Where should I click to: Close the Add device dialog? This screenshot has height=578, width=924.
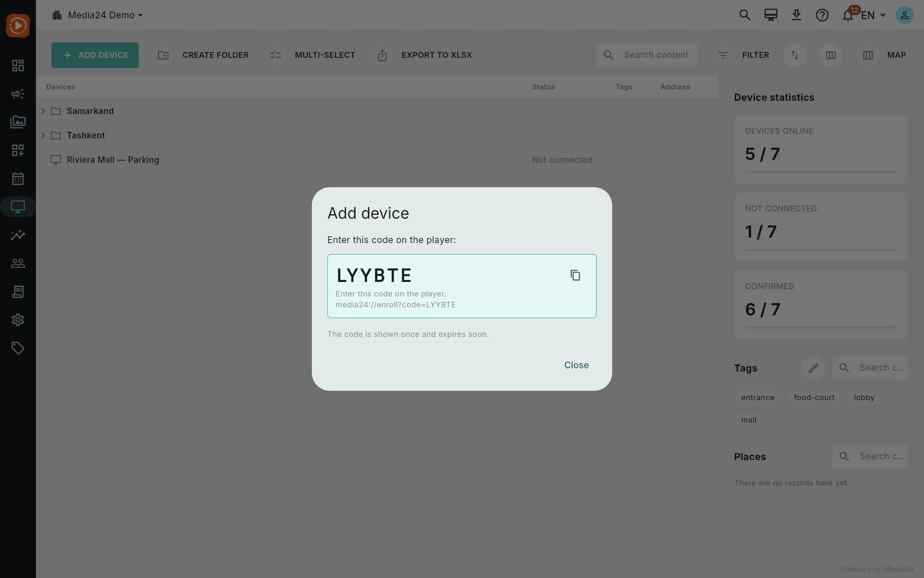pos(576,365)
